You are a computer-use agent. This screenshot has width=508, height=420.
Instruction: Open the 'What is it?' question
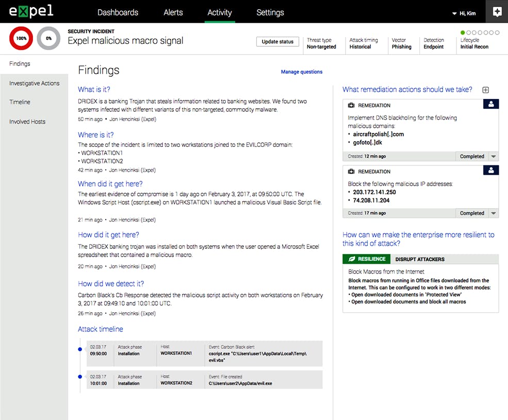click(x=94, y=89)
